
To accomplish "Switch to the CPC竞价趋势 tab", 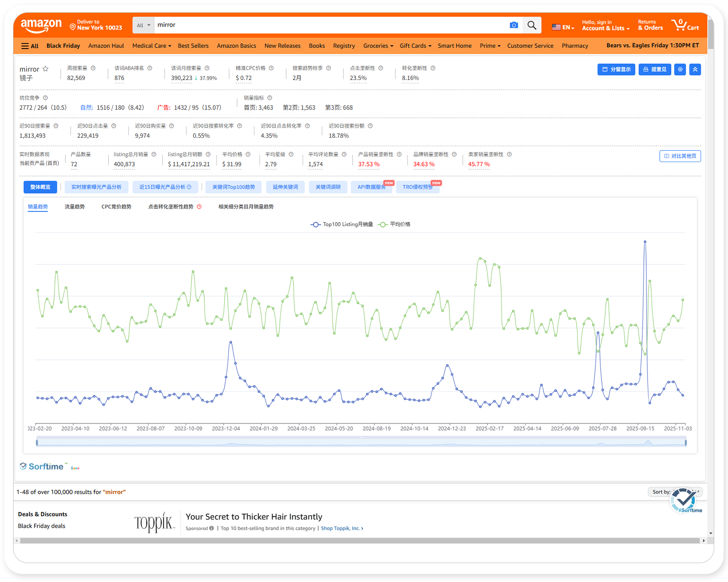I will 116,207.
